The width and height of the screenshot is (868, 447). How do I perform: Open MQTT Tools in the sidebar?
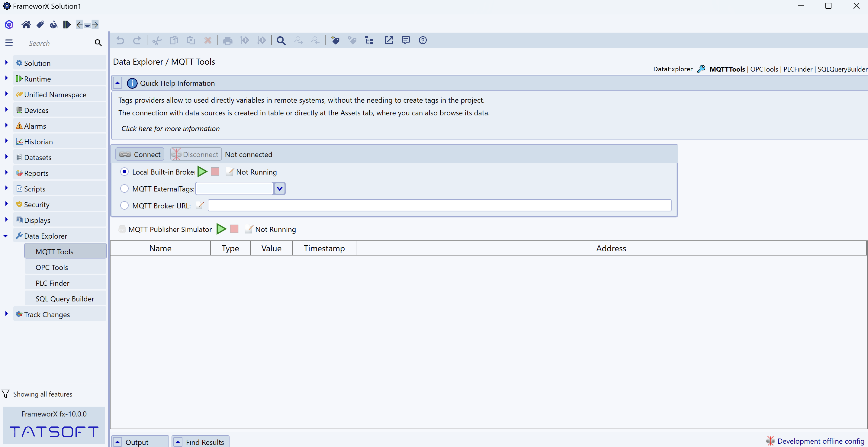coord(65,252)
